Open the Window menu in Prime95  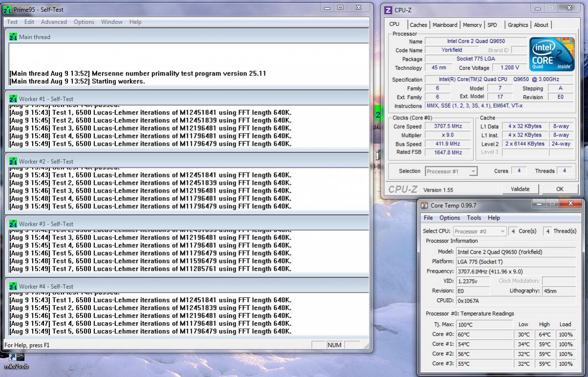(x=112, y=22)
